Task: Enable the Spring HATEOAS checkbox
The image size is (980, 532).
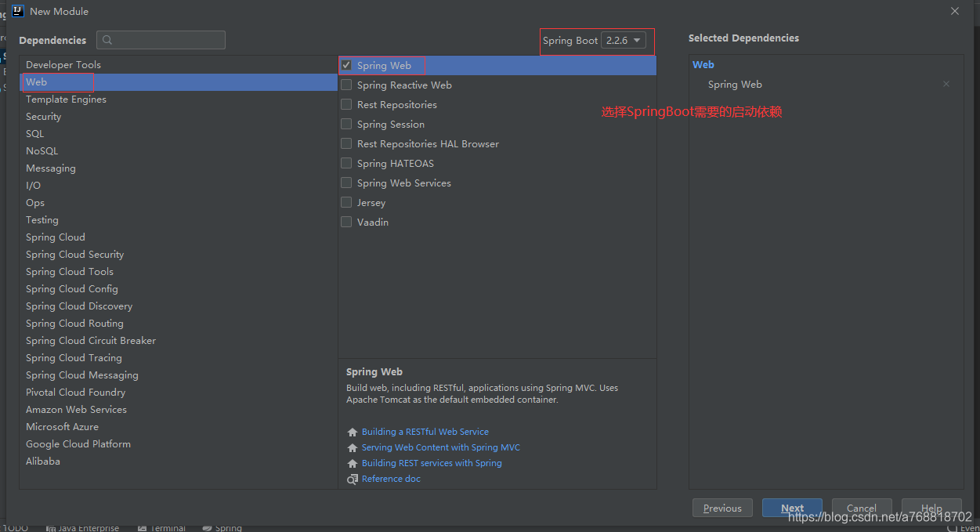Action: (346, 164)
